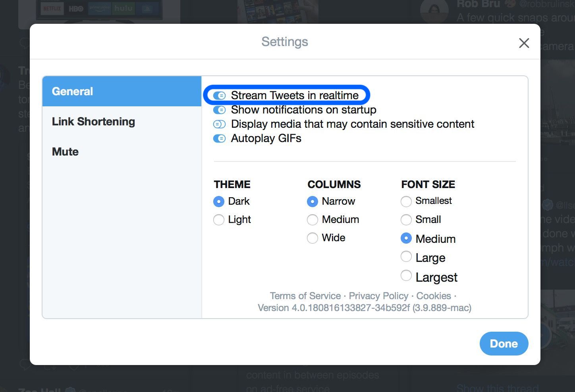The height and width of the screenshot is (392, 575).
Task: Select Medium font size
Action: click(406, 238)
